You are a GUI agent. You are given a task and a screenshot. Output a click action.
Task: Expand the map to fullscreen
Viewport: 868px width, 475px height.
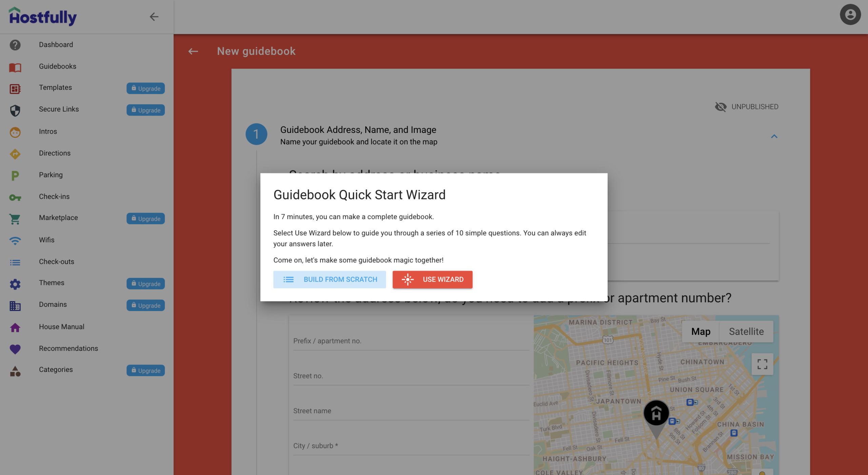(x=762, y=364)
